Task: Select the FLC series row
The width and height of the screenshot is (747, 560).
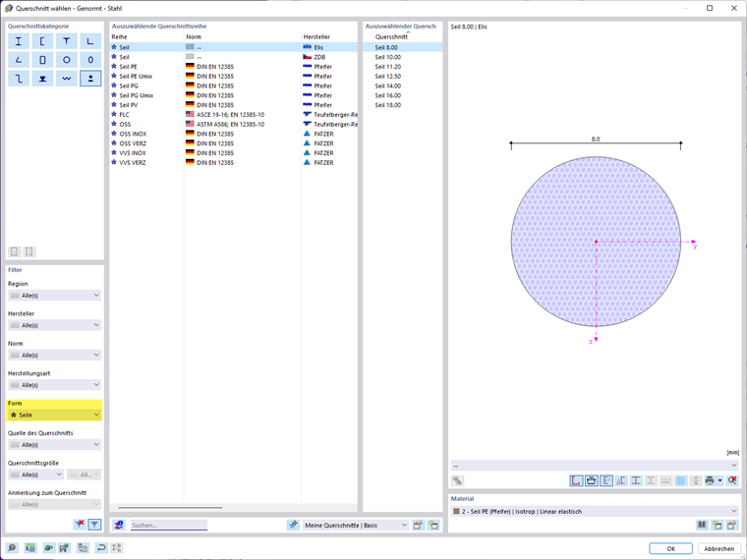Action: 234,115
